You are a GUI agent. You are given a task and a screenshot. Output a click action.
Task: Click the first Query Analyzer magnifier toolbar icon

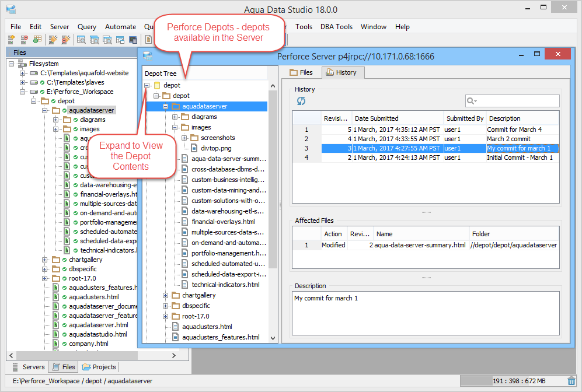(81, 39)
